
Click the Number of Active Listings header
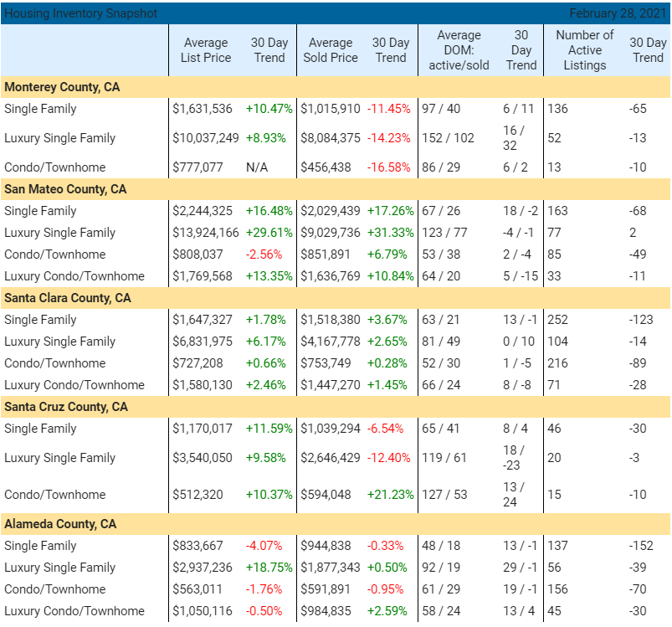(x=584, y=50)
